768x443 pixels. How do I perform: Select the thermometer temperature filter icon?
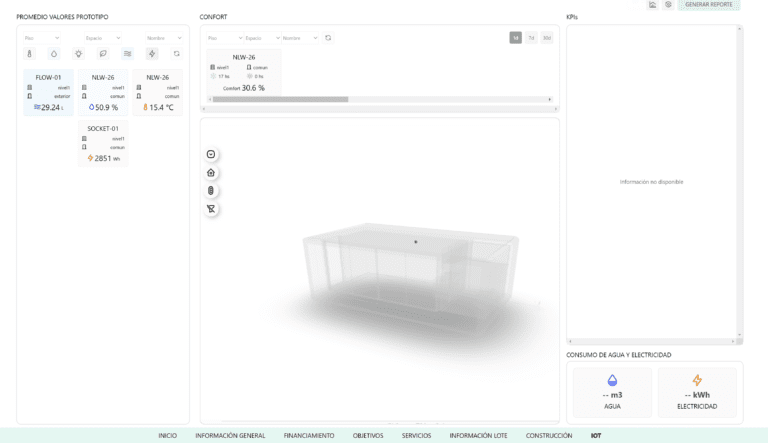[x=30, y=54]
